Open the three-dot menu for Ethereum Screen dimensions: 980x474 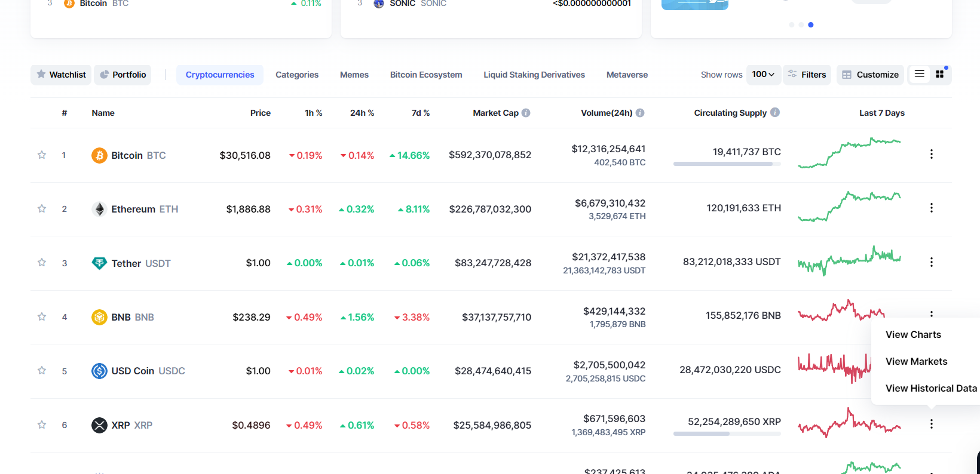932,208
